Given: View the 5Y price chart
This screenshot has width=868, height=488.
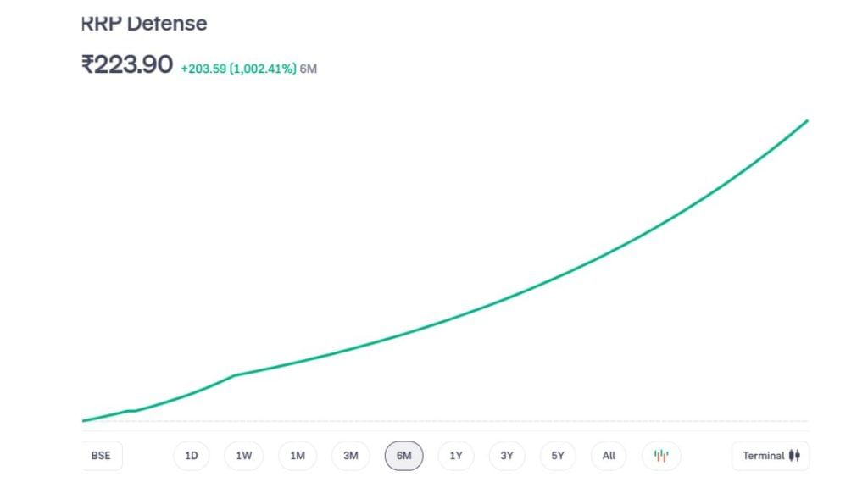Looking at the screenshot, I should click(x=558, y=455).
